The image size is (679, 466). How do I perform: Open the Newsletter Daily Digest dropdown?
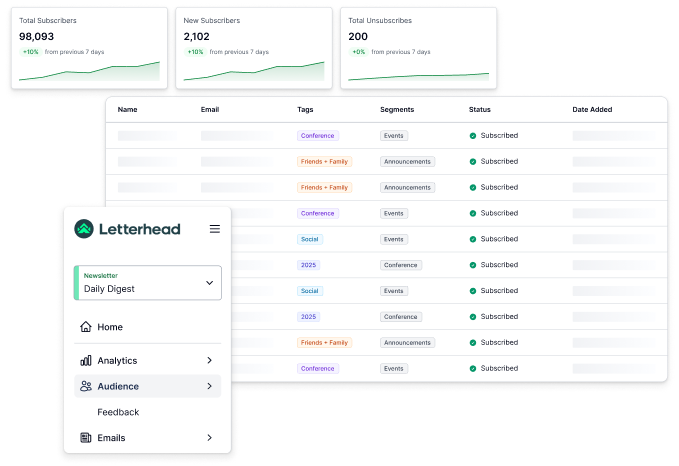pos(148,282)
